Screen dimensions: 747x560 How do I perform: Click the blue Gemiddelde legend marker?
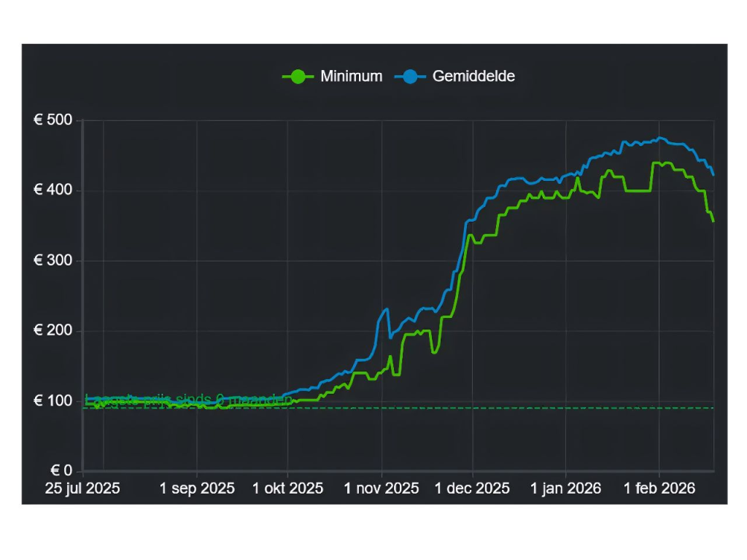click(410, 77)
